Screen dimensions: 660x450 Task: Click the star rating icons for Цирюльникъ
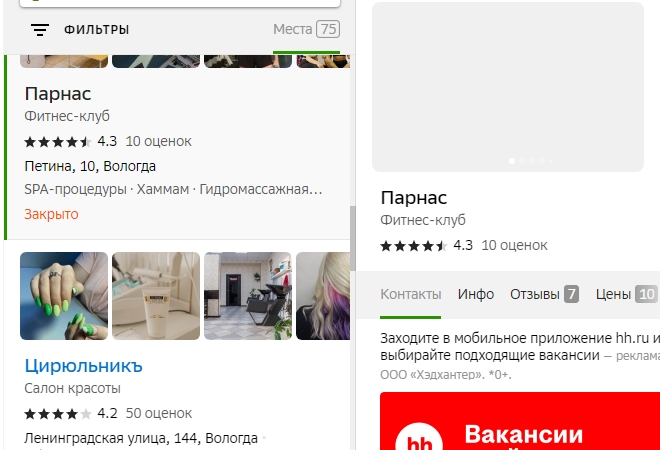coord(58,412)
